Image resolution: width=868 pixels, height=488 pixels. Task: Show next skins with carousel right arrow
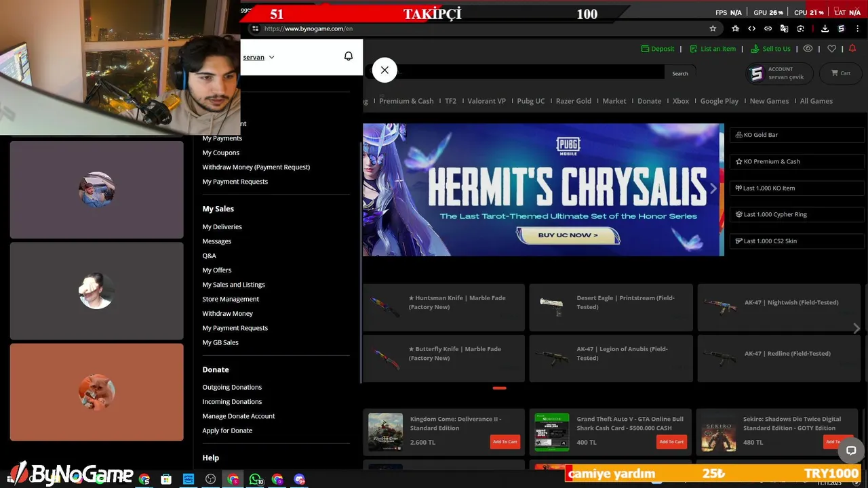point(856,328)
